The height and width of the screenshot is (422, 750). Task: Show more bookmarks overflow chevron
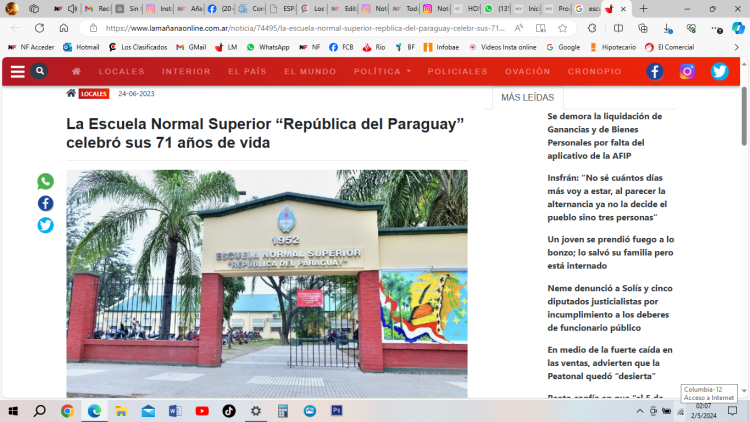[x=737, y=47]
